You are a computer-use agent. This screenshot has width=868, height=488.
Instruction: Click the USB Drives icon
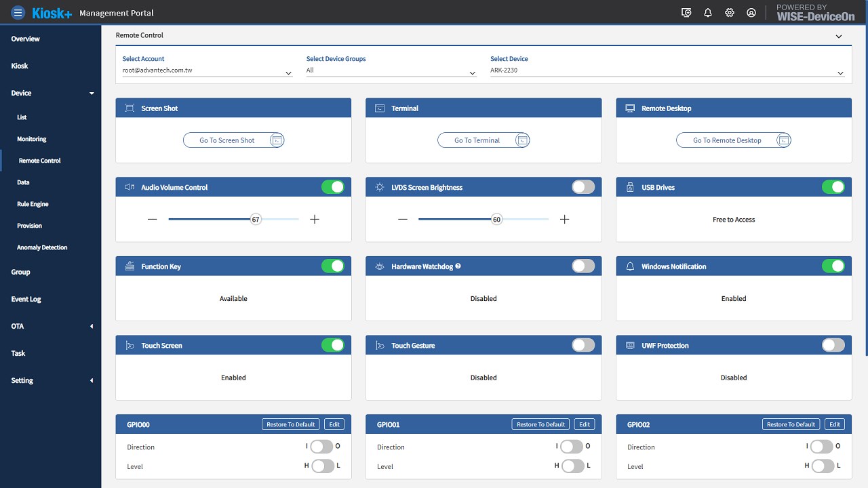[x=630, y=187]
